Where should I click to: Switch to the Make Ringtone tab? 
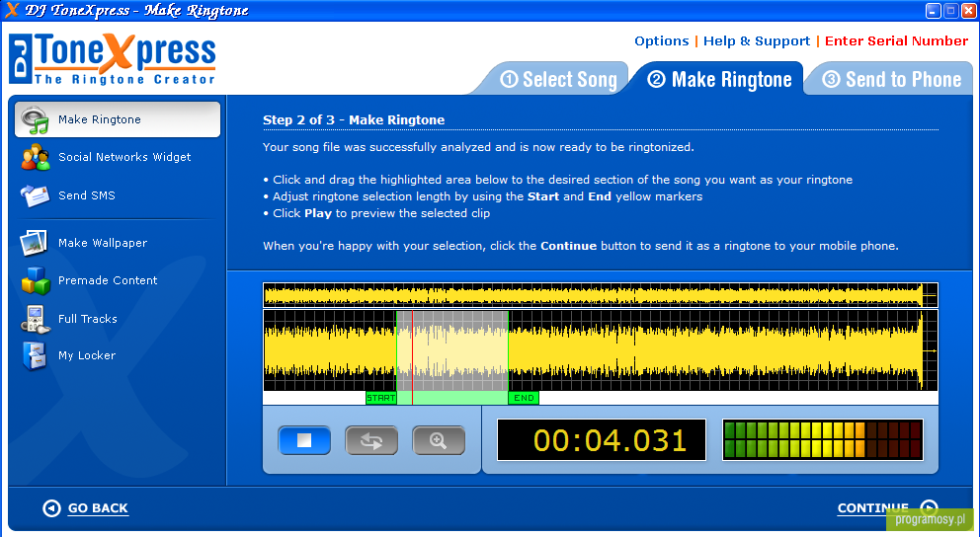coord(719,79)
